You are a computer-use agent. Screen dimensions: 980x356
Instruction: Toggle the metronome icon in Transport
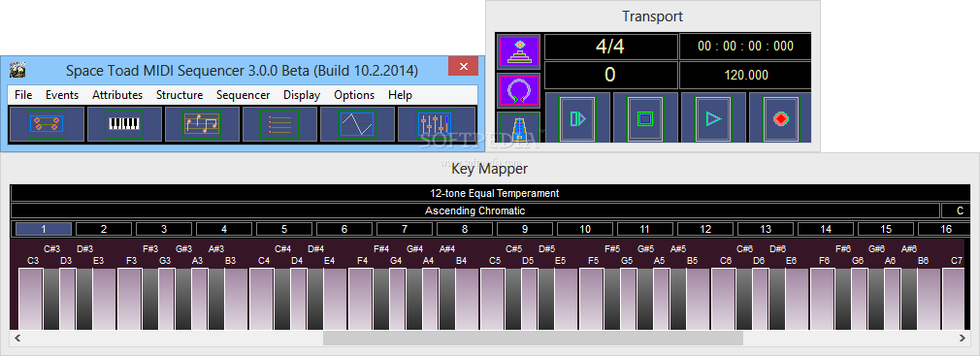pos(519,127)
